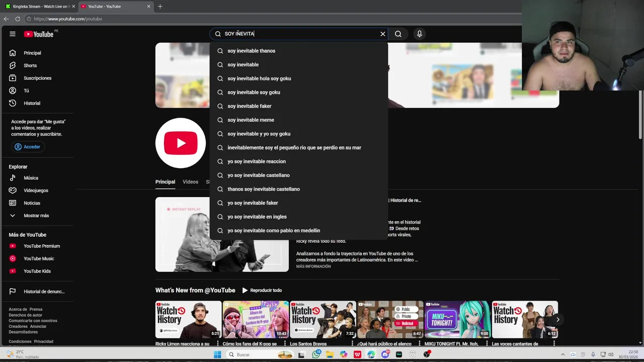Choose 'yo soy inevitable reaccion' suggestion

[x=299, y=161]
